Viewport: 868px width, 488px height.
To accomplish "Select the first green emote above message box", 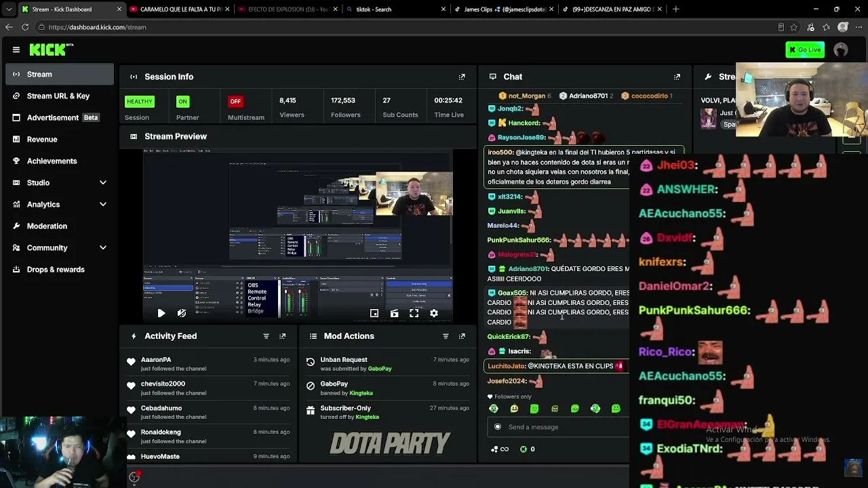I will 494,409.
